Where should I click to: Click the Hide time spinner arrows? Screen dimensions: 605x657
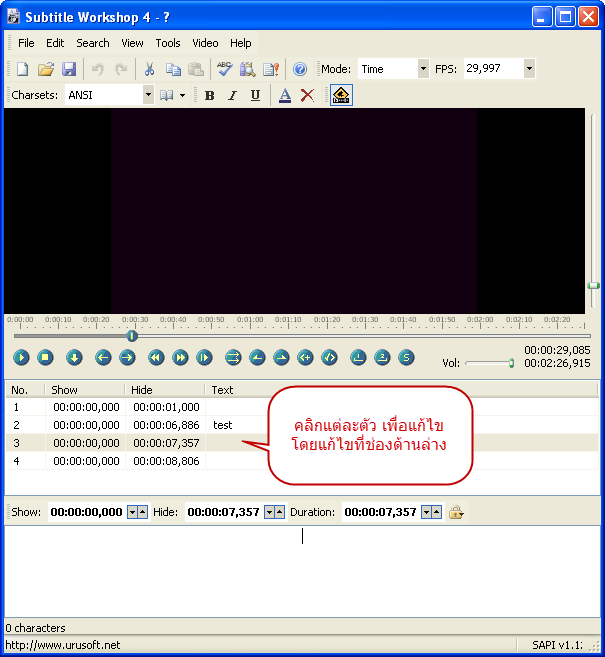(274, 512)
